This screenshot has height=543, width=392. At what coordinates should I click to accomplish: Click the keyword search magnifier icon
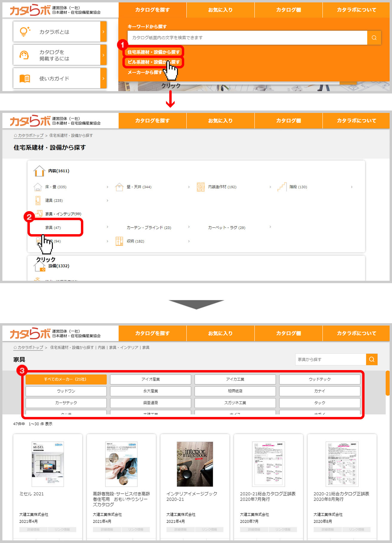(374, 38)
